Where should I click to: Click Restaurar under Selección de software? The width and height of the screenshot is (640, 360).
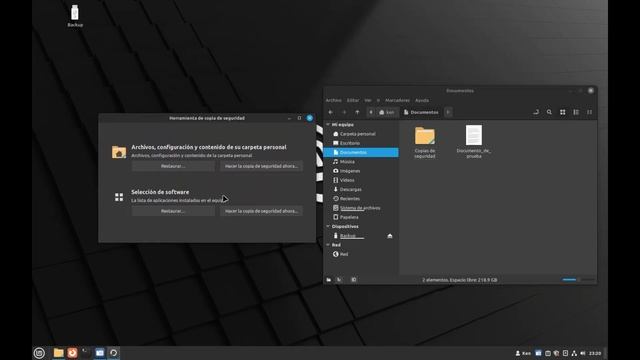click(x=173, y=211)
